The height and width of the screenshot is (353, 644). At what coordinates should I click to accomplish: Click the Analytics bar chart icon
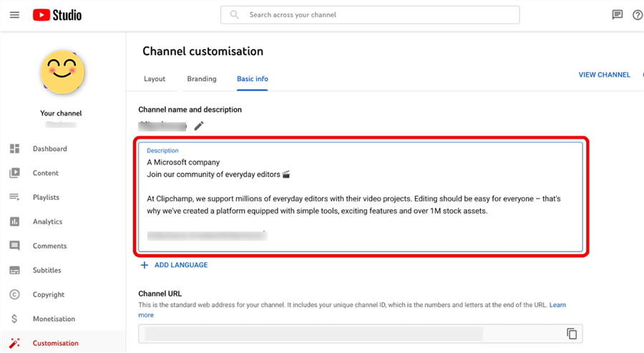click(x=15, y=222)
